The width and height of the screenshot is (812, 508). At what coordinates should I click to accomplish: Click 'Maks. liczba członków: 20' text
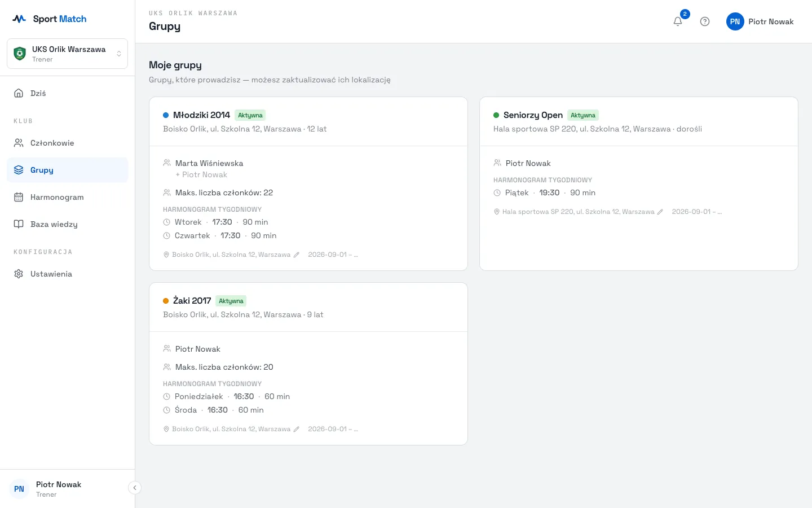click(x=224, y=367)
